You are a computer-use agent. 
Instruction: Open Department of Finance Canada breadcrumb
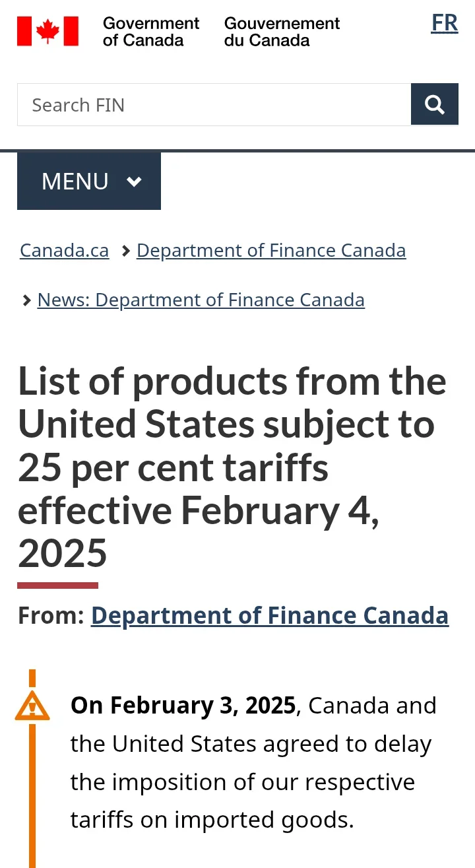pyautogui.click(x=270, y=251)
